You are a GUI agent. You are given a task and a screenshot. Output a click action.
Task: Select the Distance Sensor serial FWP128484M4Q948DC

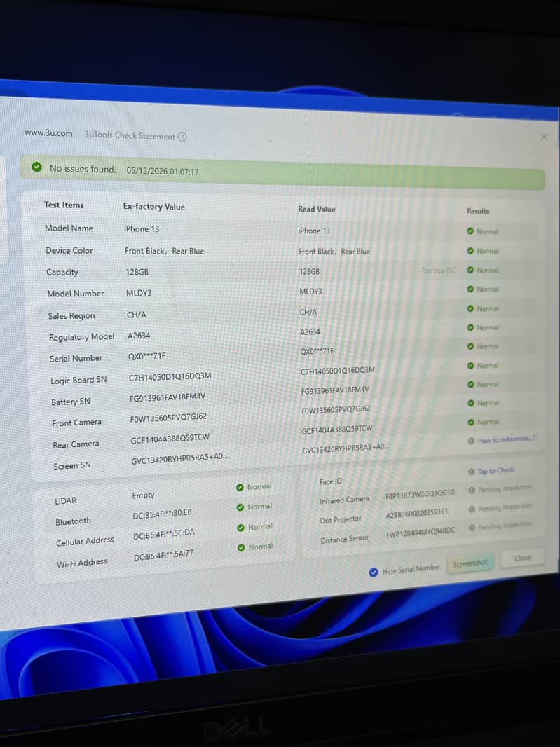pos(421,533)
